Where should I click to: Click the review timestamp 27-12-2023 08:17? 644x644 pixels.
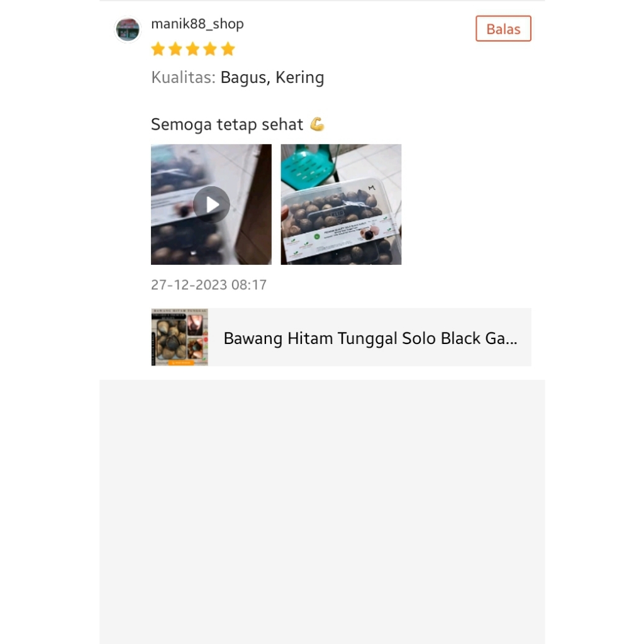tap(209, 285)
